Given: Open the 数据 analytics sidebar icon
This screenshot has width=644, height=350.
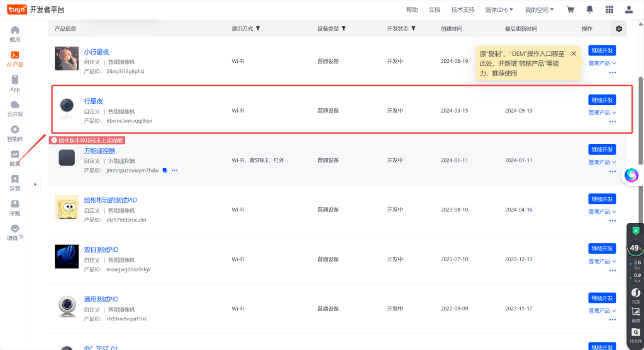Looking at the screenshot, I should 15,157.
